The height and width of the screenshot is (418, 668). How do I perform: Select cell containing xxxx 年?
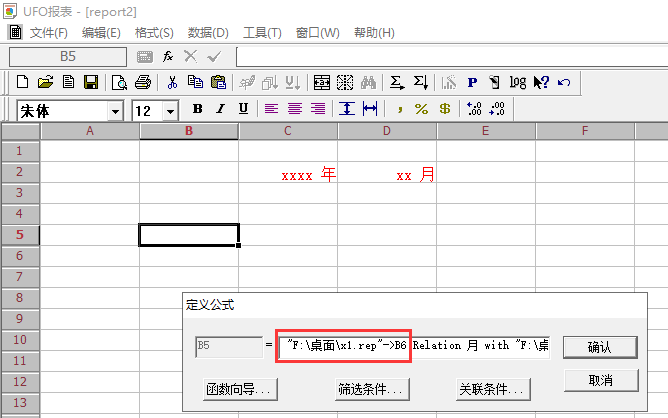click(288, 173)
